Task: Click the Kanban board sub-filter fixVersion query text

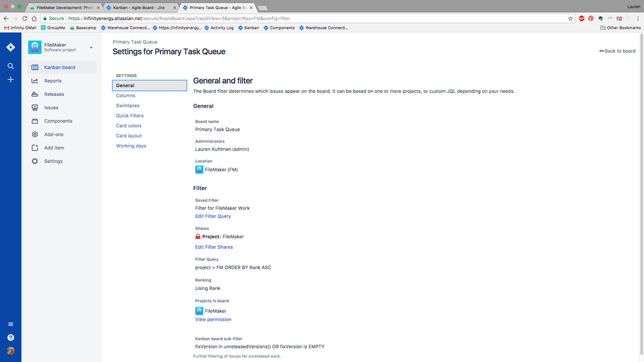Action: pos(260,347)
